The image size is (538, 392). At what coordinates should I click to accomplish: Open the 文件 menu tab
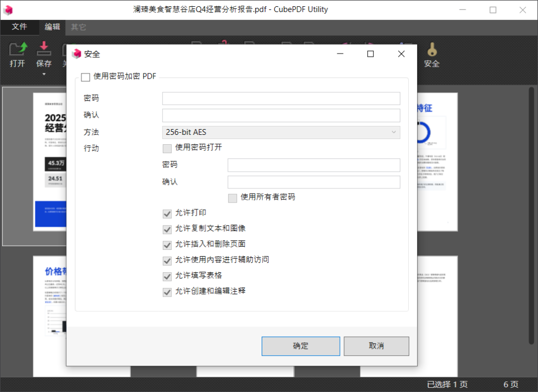tap(19, 27)
